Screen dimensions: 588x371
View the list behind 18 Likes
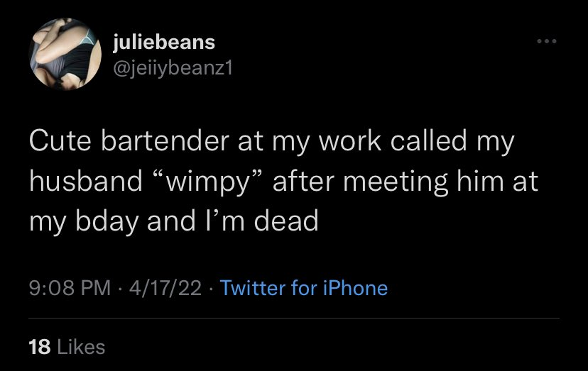67,347
